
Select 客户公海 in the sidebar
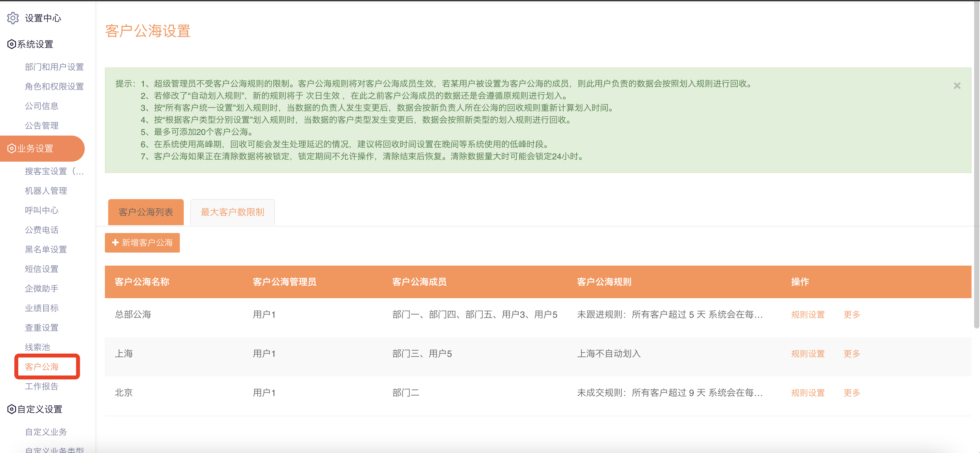click(x=41, y=367)
